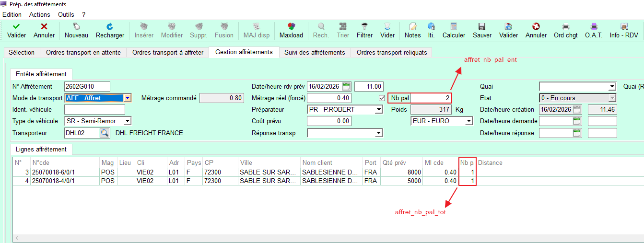Click the Sauver floppy disk icon

pos(482,27)
